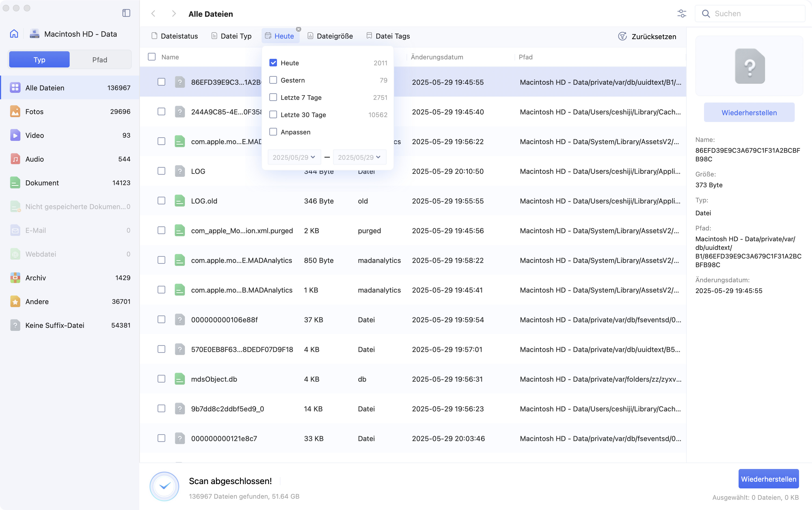812x510 pixels.
Task: Click the bottom Wiederherstellen button
Action: [769, 479]
